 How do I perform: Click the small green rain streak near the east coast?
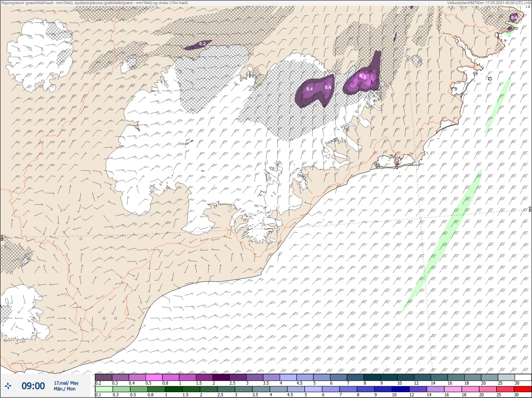(x=498, y=104)
